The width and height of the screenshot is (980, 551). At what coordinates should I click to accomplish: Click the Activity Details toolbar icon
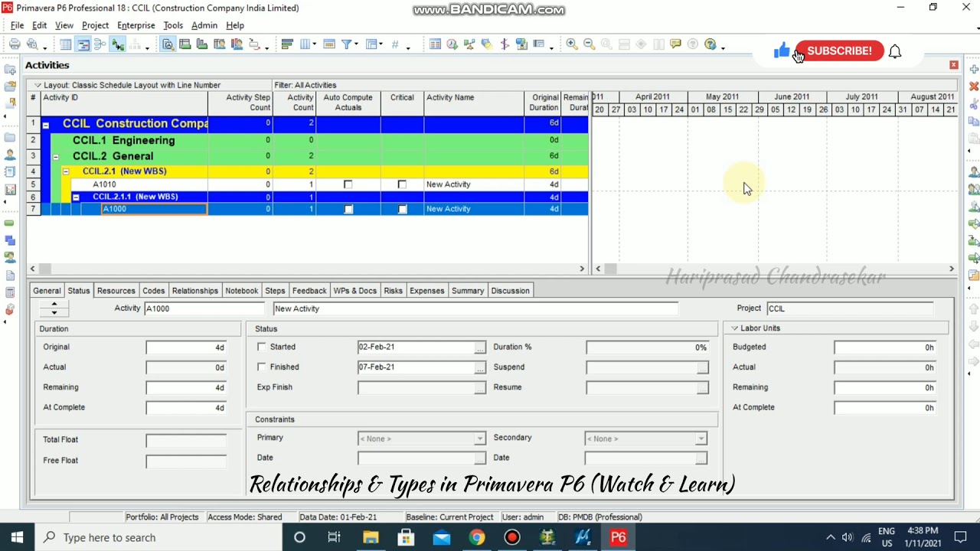coord(168,44)
